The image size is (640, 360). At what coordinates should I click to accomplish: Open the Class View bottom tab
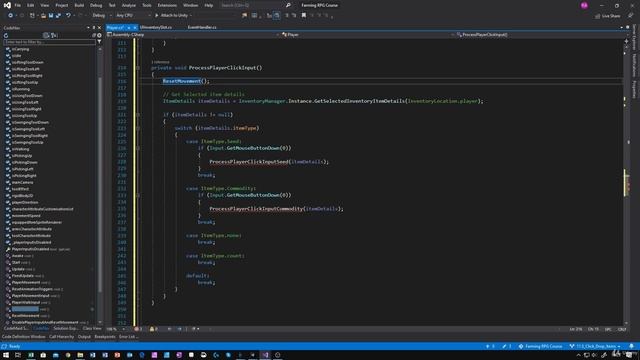92,329
